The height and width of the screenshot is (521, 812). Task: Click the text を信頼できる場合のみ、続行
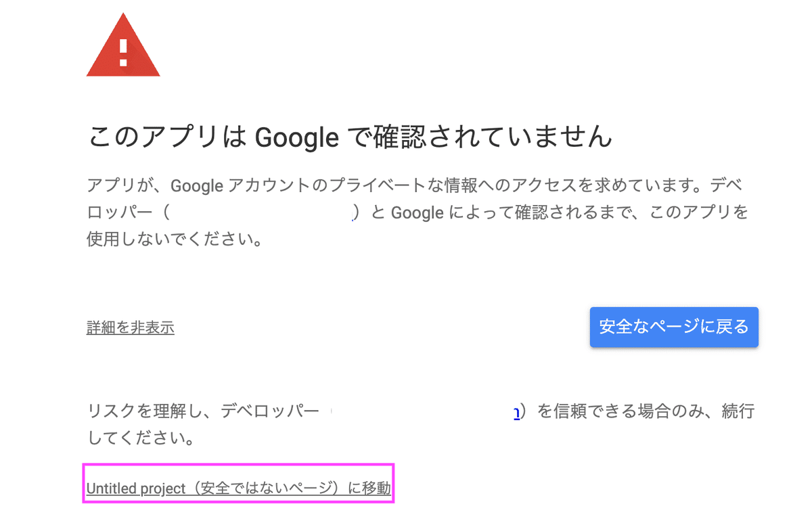(x=646, y=411)
